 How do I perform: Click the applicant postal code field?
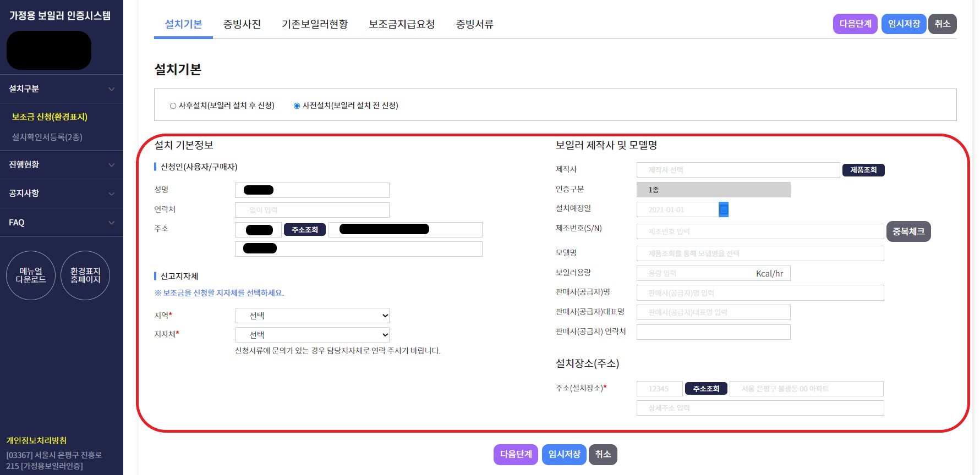[258, 230]
